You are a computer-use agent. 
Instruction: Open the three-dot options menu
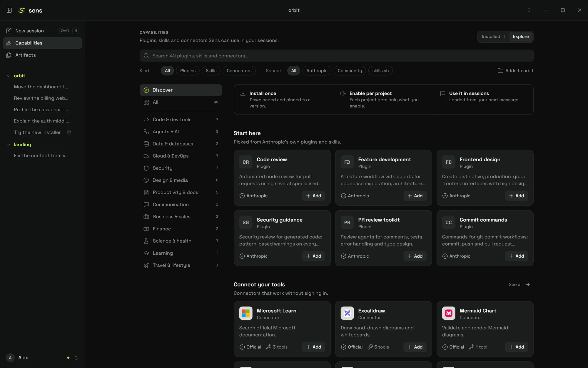coord(529,10)
